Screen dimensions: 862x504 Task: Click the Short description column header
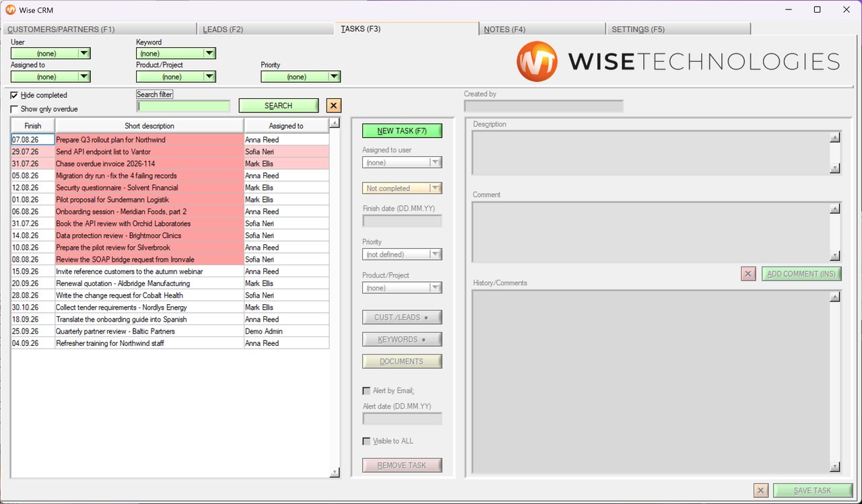(x=150, y=126)
